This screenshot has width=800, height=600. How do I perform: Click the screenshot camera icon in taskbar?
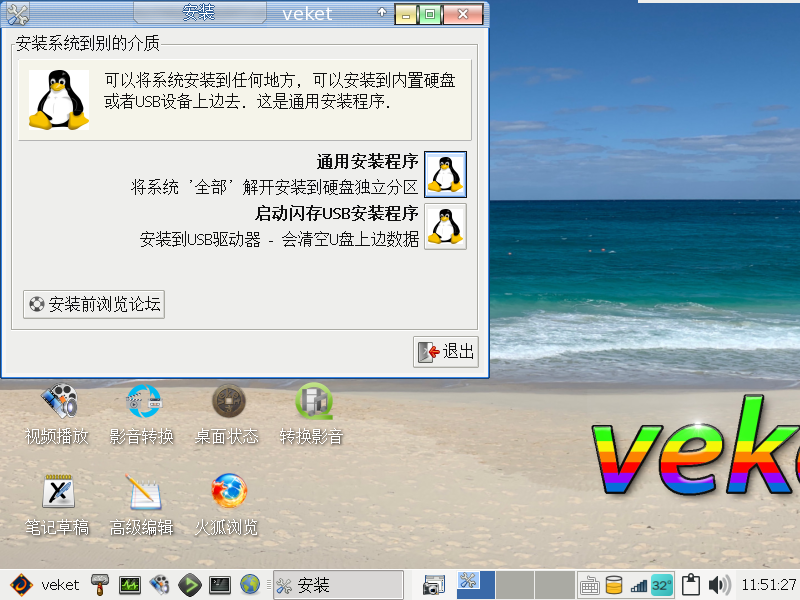pos(434,585)
